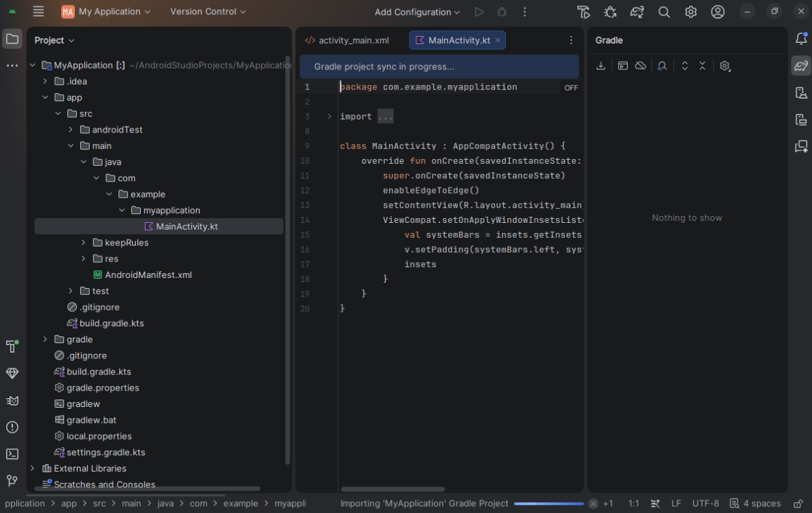
Task: Cancel the Gradle import progress
Action: 594,503
